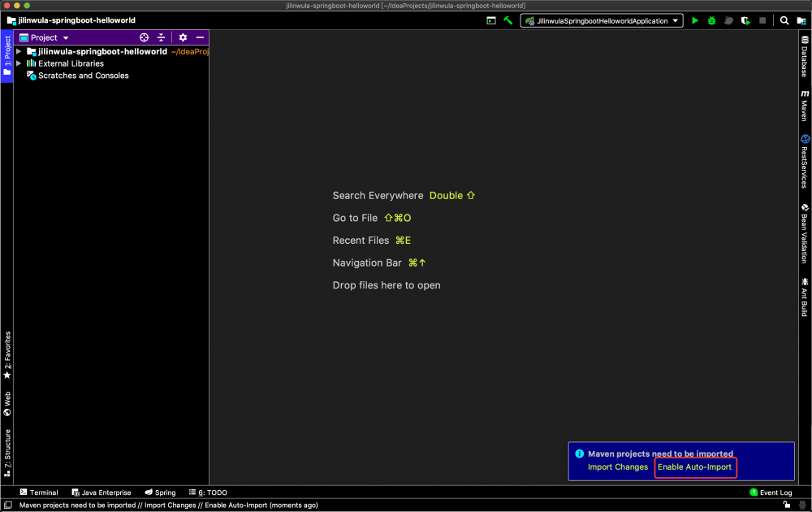
Task: Open Project panel settings gear
Action: (183, 37)
